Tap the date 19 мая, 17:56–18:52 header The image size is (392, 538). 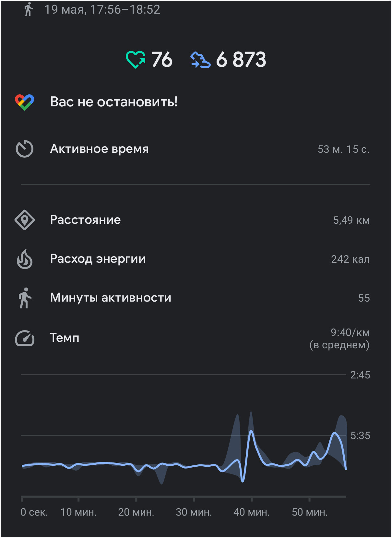(x=102, y=9)
